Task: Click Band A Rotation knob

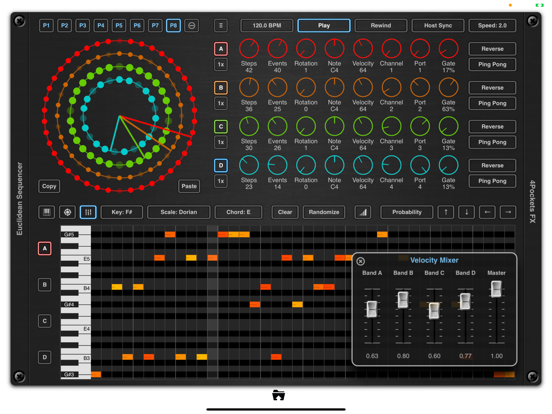Action: pyautogui.click(x=306, y=49)
